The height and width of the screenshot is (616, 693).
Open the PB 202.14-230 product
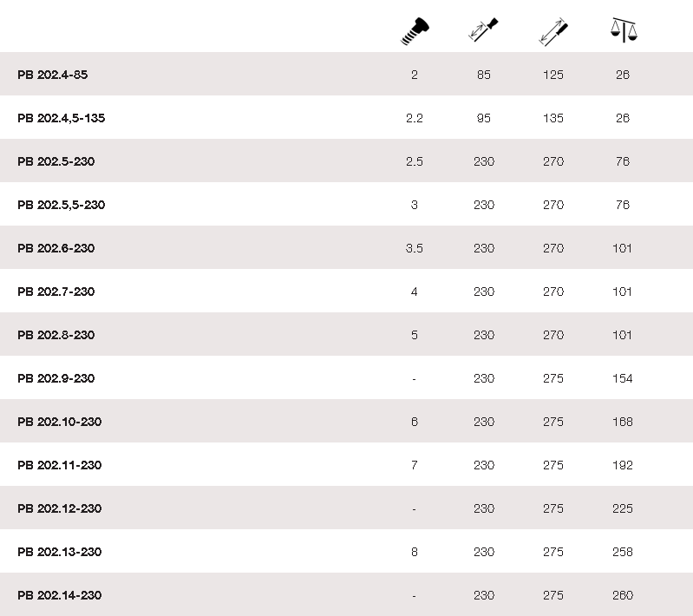[x=60, y=595]
